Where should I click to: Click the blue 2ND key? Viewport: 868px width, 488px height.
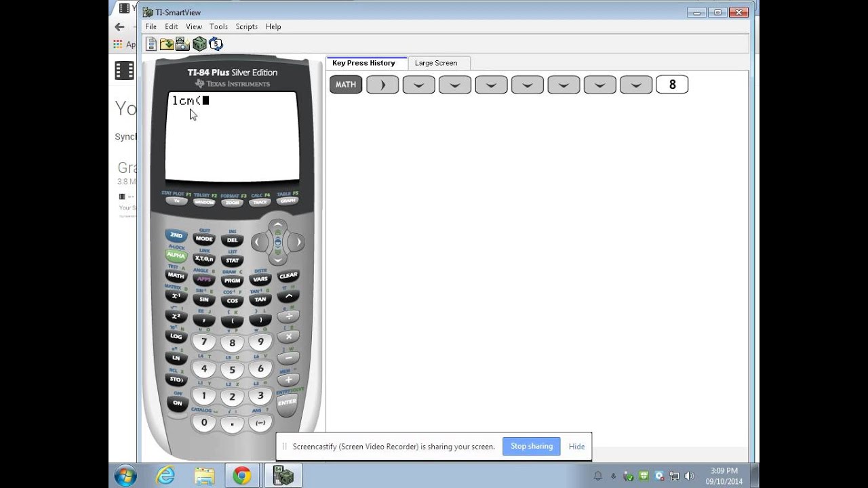[x=176, y=236]
